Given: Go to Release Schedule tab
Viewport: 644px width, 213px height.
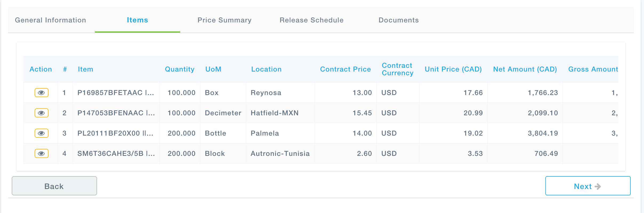Looking at the screenshot, I should 311,20.
